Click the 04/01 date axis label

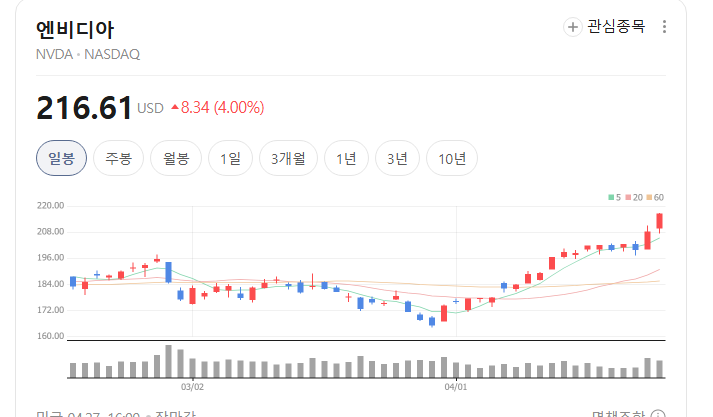click(x=456, y=387)
